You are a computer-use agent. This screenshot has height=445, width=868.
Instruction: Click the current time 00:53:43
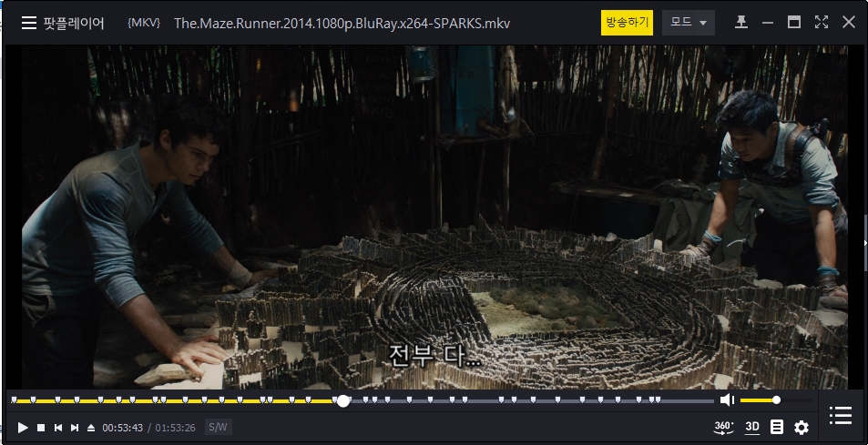coord(122,428)
